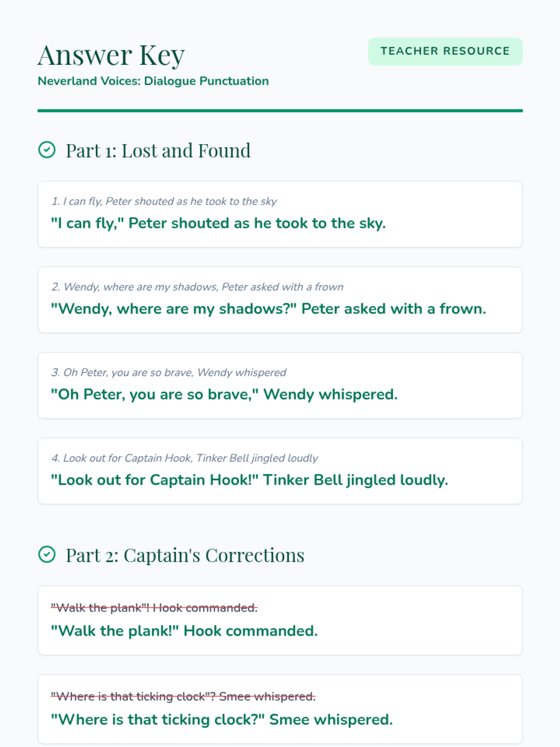Click the struck-through ticking clock sentence
The image size is (560, 747).
(183, 697)
